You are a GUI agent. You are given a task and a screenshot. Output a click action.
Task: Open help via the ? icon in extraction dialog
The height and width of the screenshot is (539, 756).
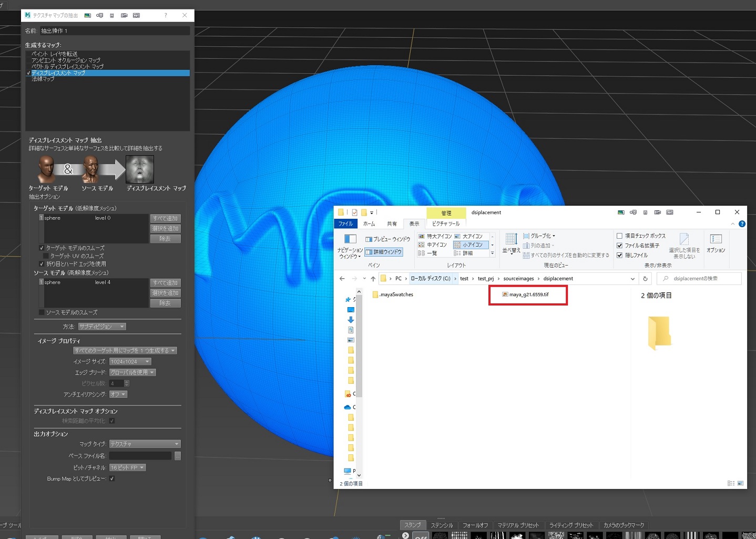tap(166, 15)
